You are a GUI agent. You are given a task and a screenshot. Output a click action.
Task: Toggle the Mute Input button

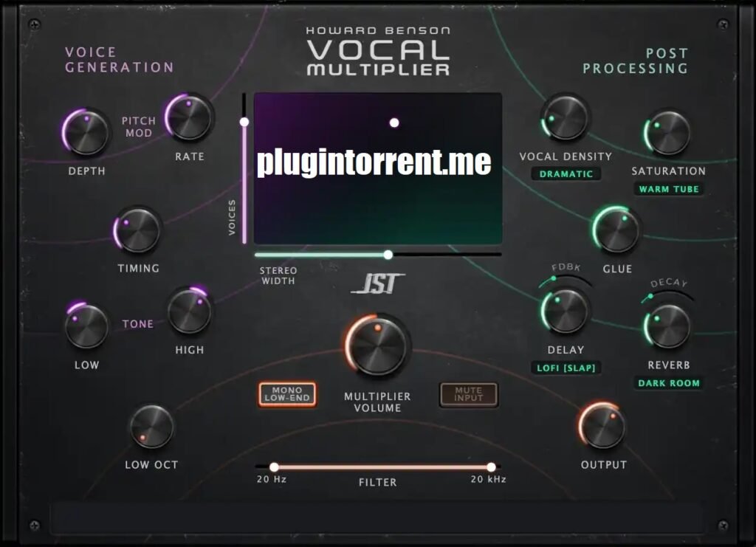pos(468,394)
